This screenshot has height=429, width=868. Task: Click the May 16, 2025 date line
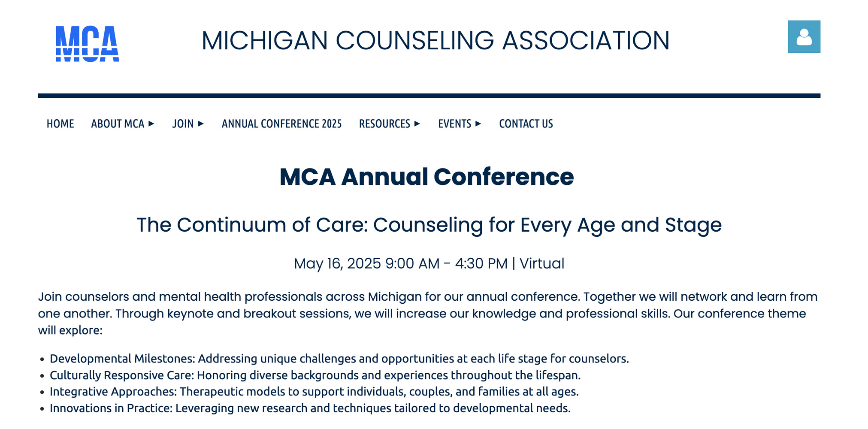(x=429, y=263)
